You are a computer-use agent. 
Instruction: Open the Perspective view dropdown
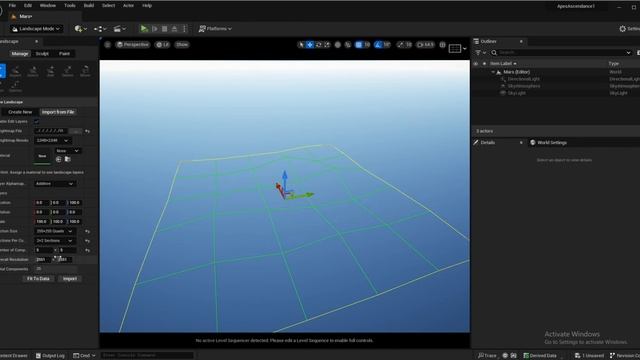(133, 44)
